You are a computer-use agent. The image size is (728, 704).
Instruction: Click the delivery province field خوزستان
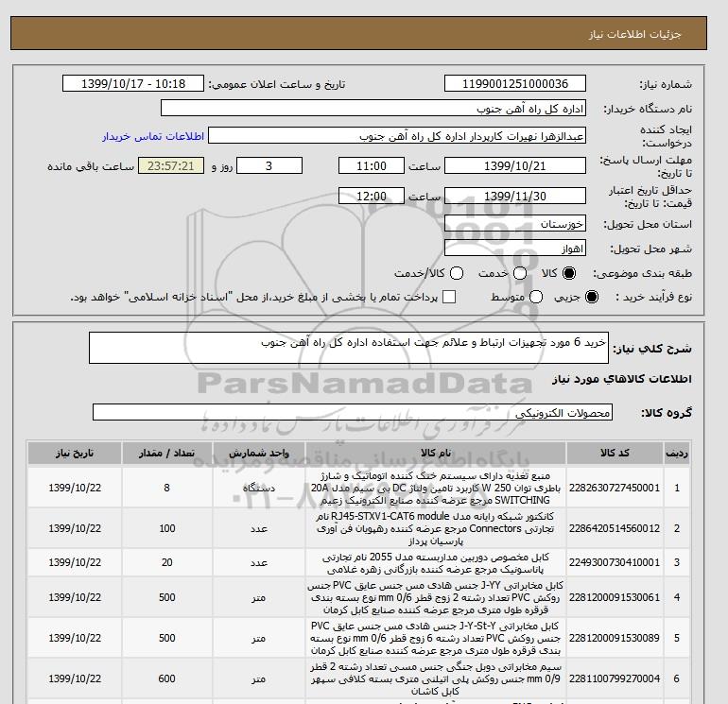[x=515, y=224]
